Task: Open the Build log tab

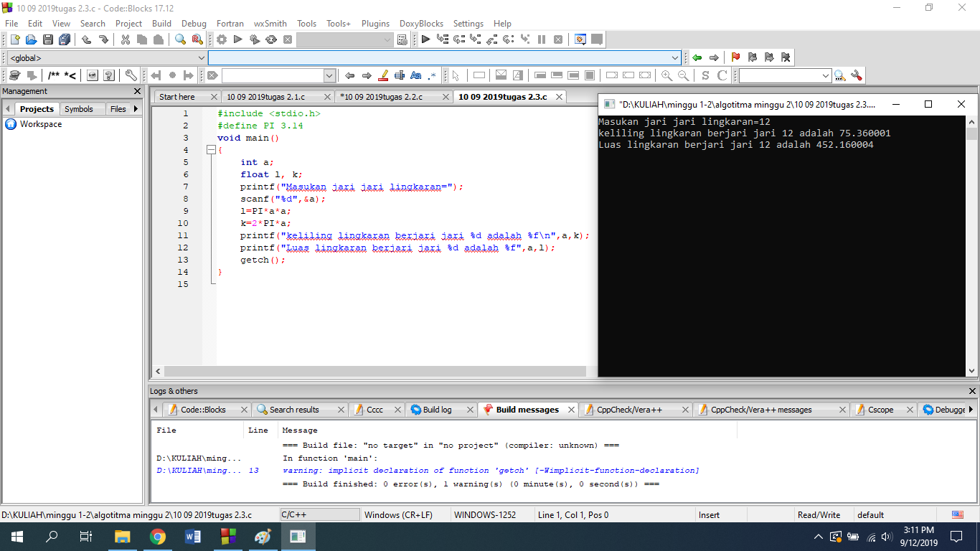Action: point(437,410)
